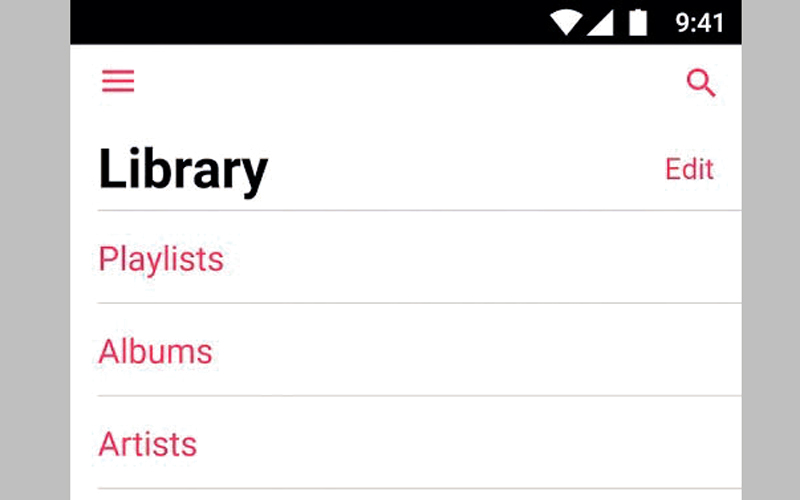The image size is (800, 500).
Task: Click empty black status bar area
Action: tap(300, 22)
